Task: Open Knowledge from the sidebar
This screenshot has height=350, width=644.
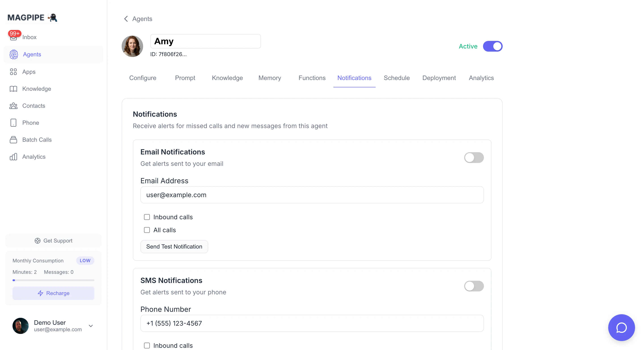Action: click(37, 89)
